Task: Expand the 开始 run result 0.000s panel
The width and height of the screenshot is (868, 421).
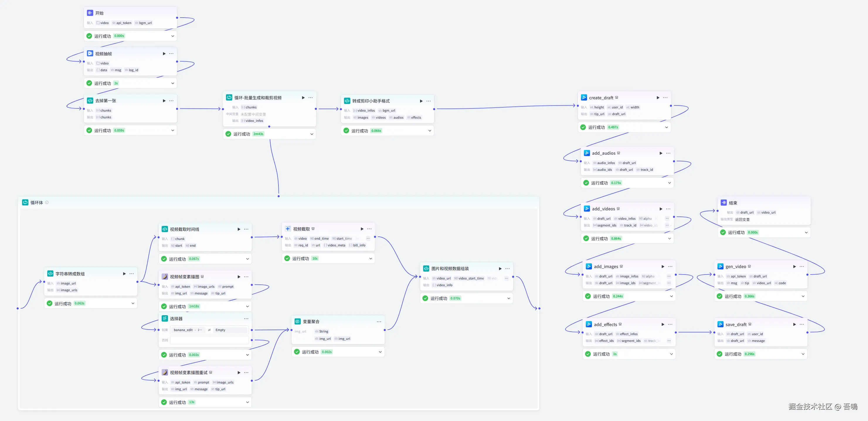Action: coord(173,36)
